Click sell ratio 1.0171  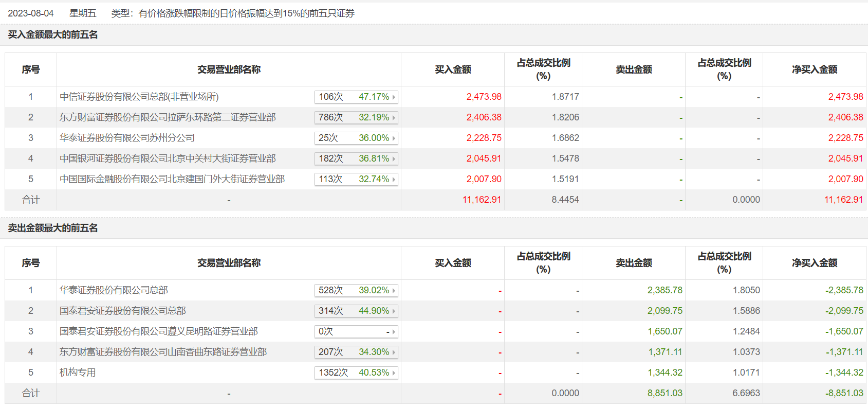pyautogui.click(x=746, y=373)
